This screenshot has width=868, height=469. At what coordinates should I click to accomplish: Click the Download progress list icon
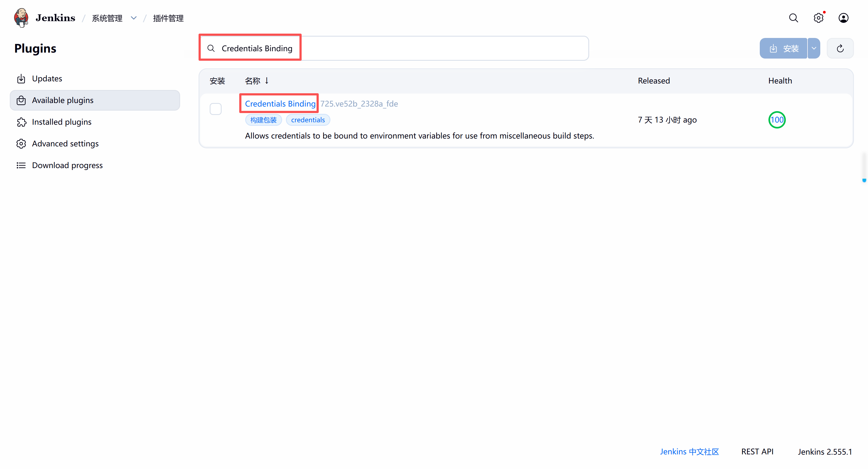pos(21,165)
